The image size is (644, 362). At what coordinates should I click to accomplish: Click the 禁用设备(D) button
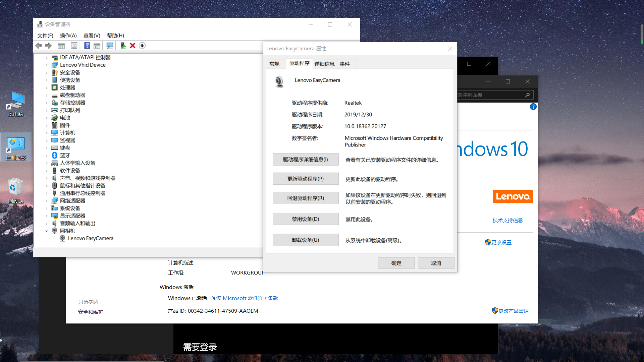(305, 219)
